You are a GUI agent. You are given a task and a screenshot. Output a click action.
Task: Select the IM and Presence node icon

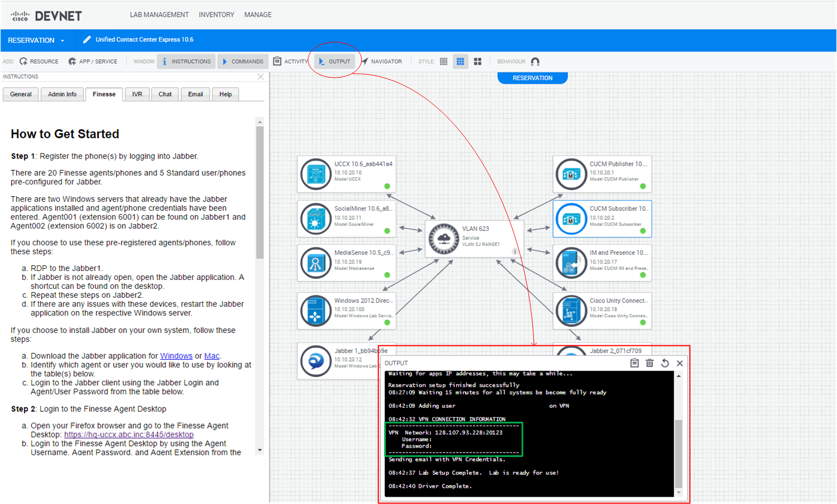[571, 263]
